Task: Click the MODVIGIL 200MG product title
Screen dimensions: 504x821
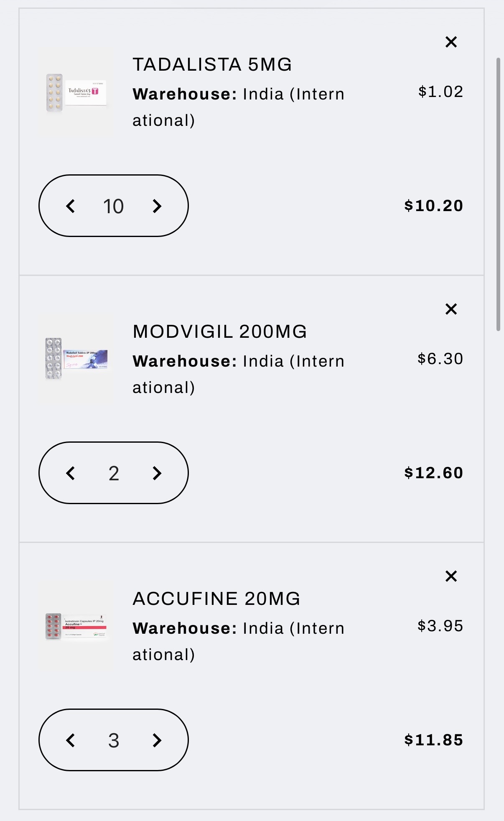Action: tap(219, 332)
